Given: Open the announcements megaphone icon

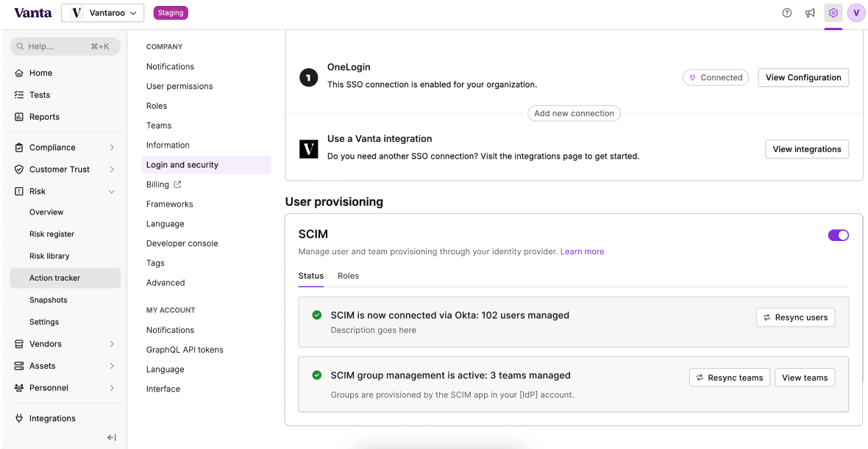Looking at the screenshot, I should [810, 12].
